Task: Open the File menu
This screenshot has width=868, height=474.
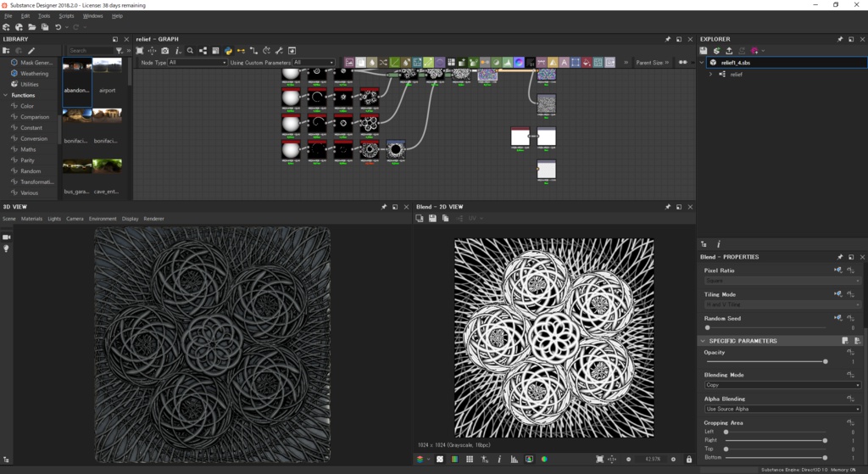Action: click(8, 16)
